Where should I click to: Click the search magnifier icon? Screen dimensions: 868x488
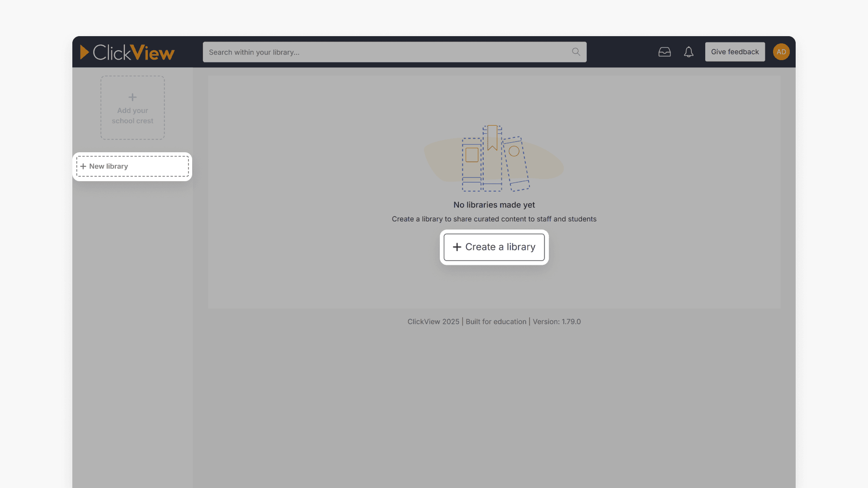(x=576, y=52)
